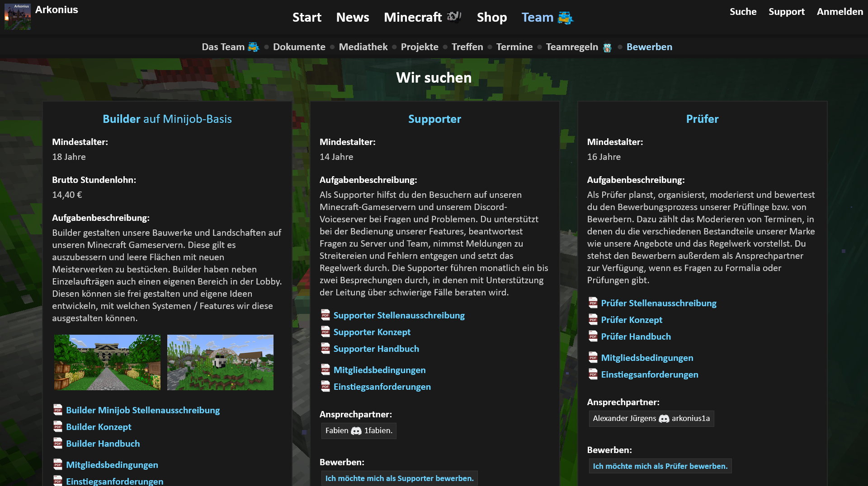The image size is (868, 486).
Task: Click Anmelden to log in
Action: coord(840,12)
